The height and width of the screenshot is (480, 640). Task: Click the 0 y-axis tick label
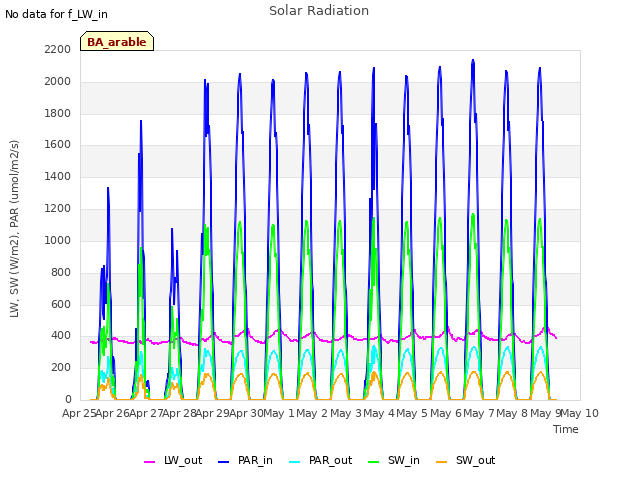(x=68, y=399)
